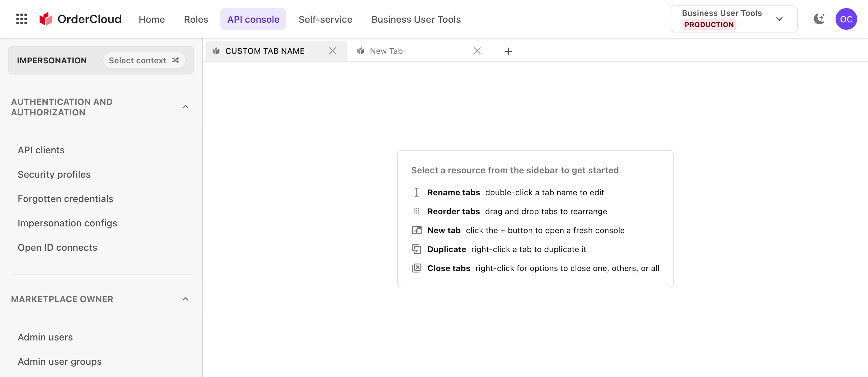Open Admin users in the sidebar
Screen dimensions: 868x377
click(x=45, y=337)
